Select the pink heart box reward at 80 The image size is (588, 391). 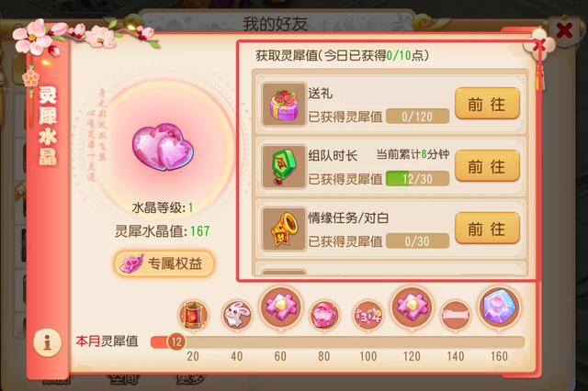[324, 315]
